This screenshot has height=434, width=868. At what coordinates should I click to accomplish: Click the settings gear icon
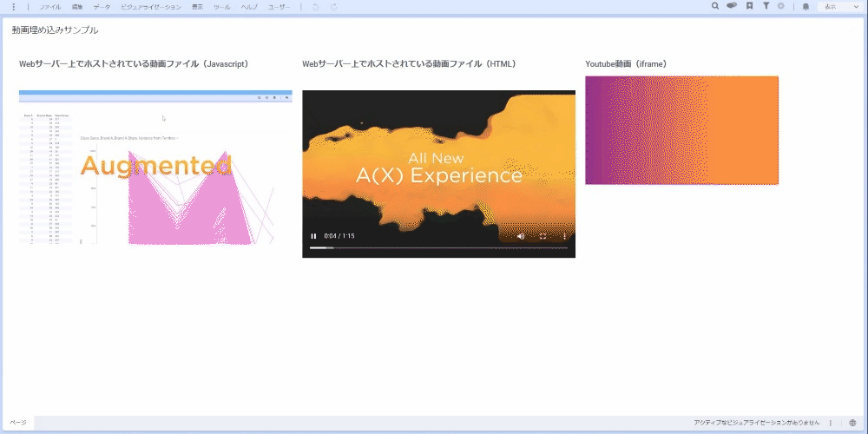tap(781, 6)
